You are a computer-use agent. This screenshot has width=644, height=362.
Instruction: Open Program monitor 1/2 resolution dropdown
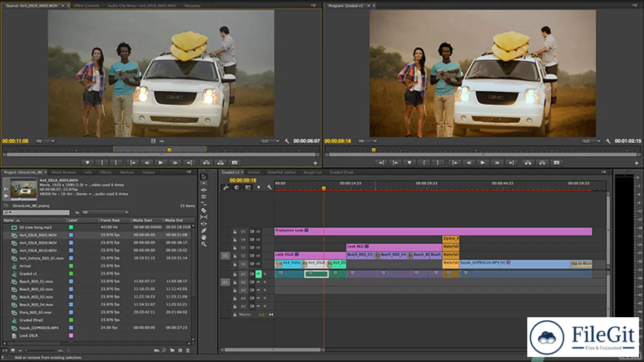click(x=592, y=141)
